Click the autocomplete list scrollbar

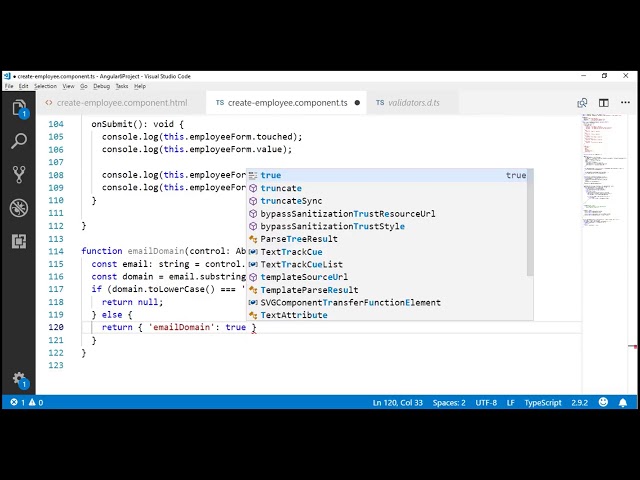(530, 222)
